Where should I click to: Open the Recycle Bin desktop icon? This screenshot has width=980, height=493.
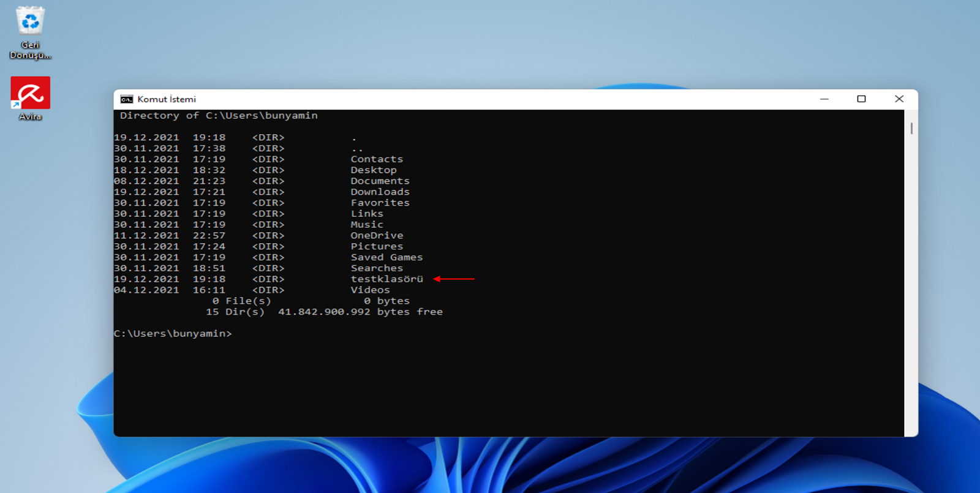click(30, 32)
